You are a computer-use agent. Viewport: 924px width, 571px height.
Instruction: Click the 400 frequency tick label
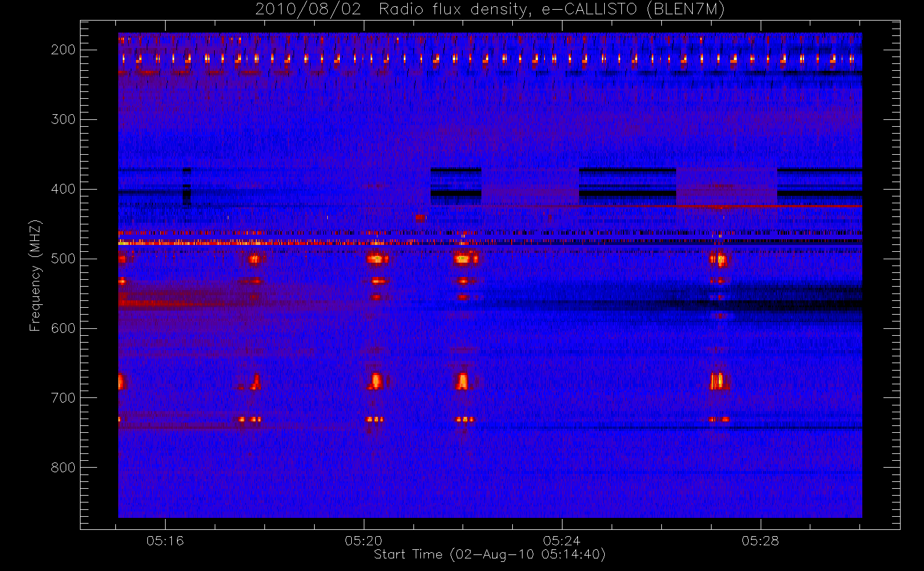click(63, 189)
